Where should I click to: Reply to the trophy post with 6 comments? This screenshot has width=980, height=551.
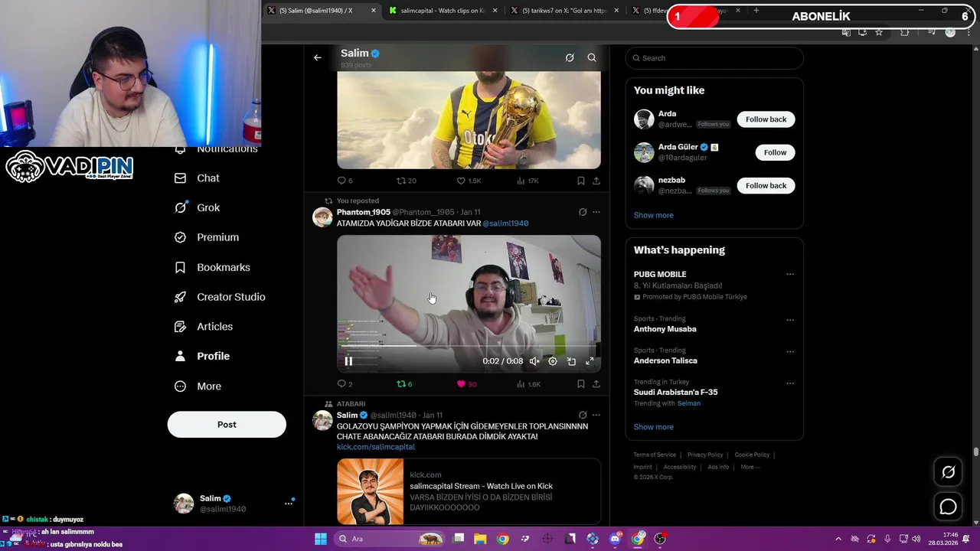pyautogui.click(x=345, y=181)
